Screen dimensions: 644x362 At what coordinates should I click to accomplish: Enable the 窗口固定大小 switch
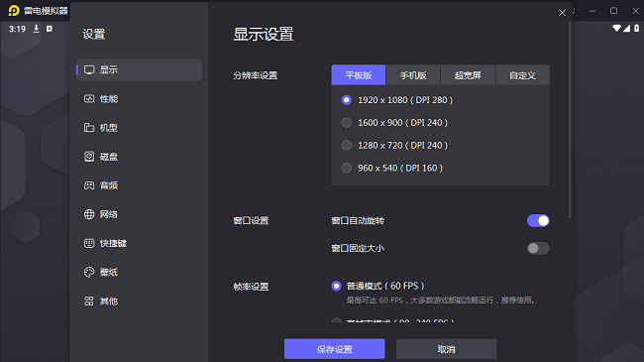(538, 249)
